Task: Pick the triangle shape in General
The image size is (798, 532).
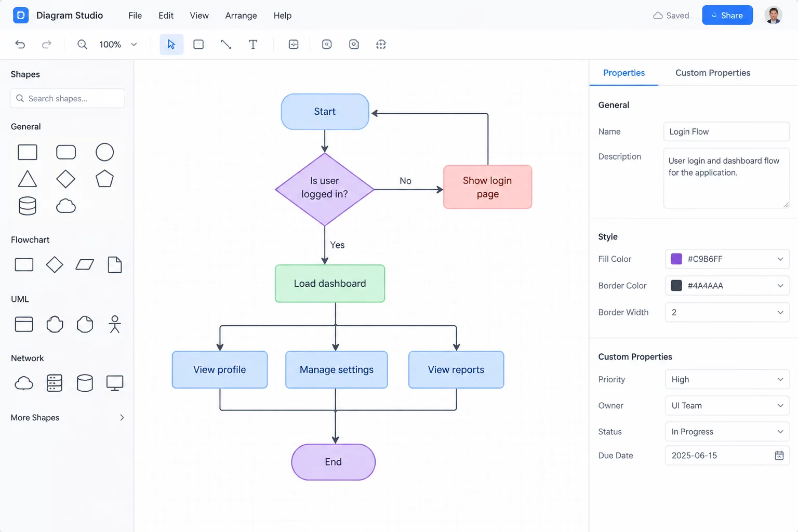Action: 28,179
